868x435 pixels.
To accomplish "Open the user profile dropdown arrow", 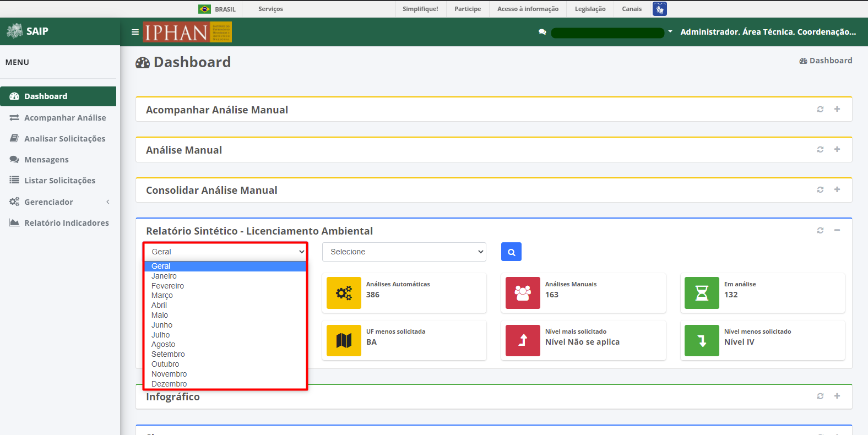I will tap(670, 32).
